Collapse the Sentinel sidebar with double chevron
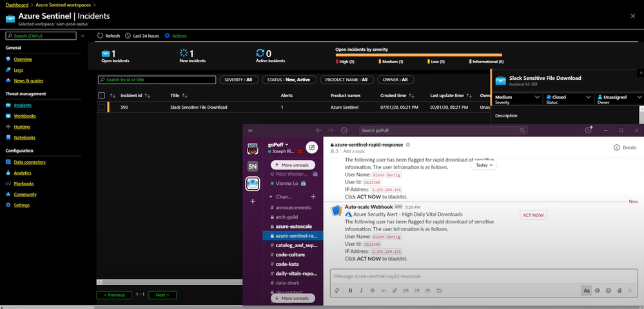This screenshot has height=309, width=644. coord(83,35)
